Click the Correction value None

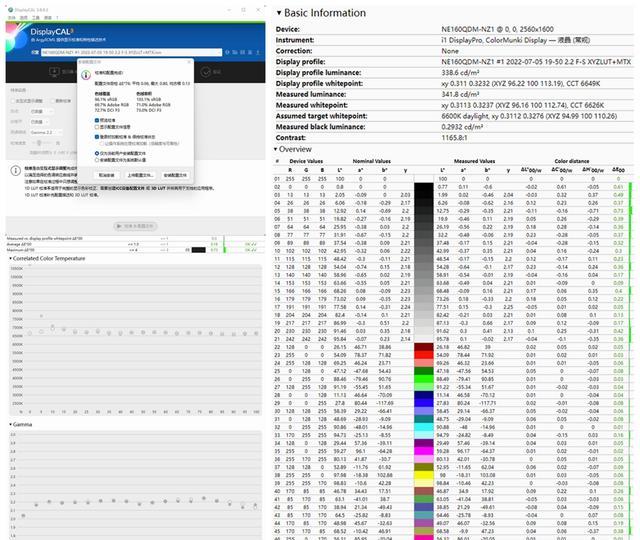[450, 51]
